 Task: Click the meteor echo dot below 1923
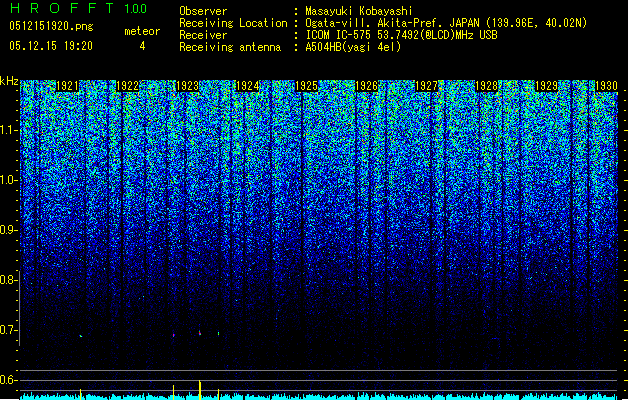(x=199, y=333)
